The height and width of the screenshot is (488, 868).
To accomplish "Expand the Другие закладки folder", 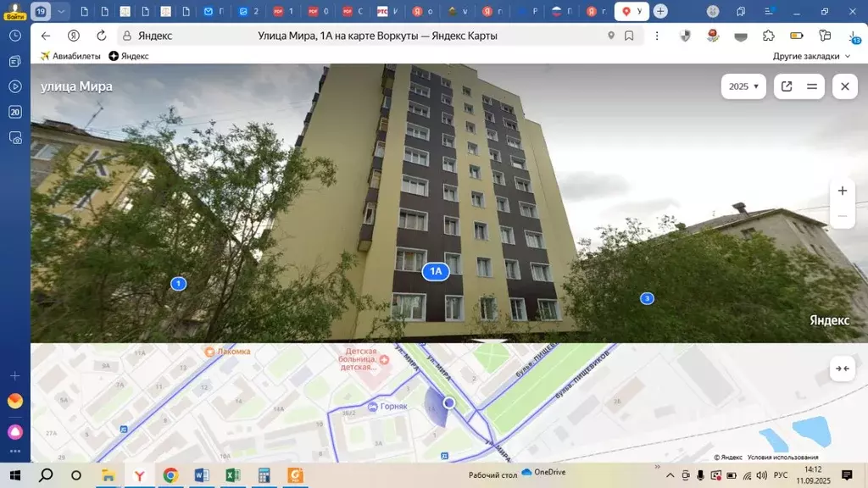I will point(811,56).
